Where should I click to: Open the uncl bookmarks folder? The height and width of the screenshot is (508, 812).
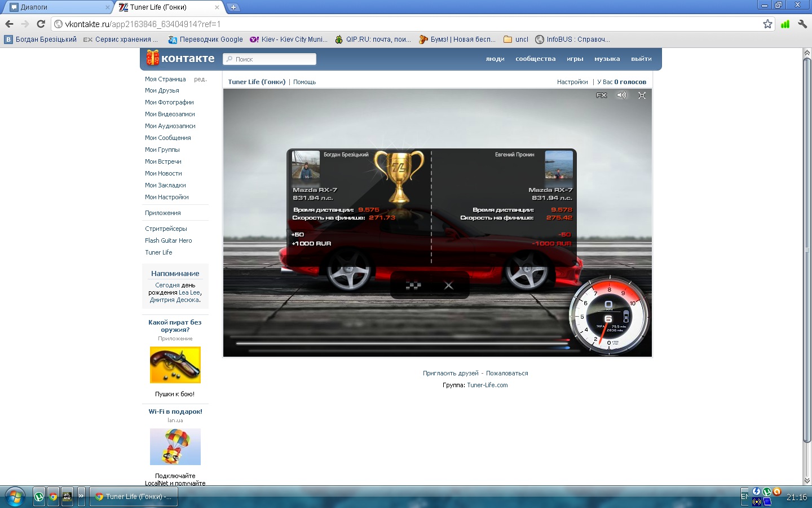pyautogui.click(x=516, y=40)
